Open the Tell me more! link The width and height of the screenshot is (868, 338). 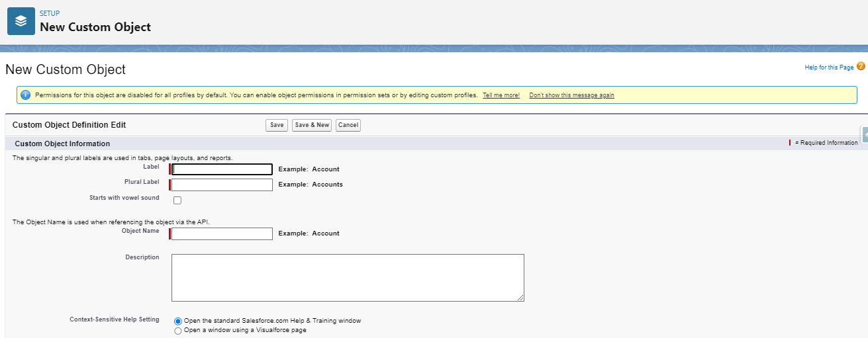[x=501, y=95]
